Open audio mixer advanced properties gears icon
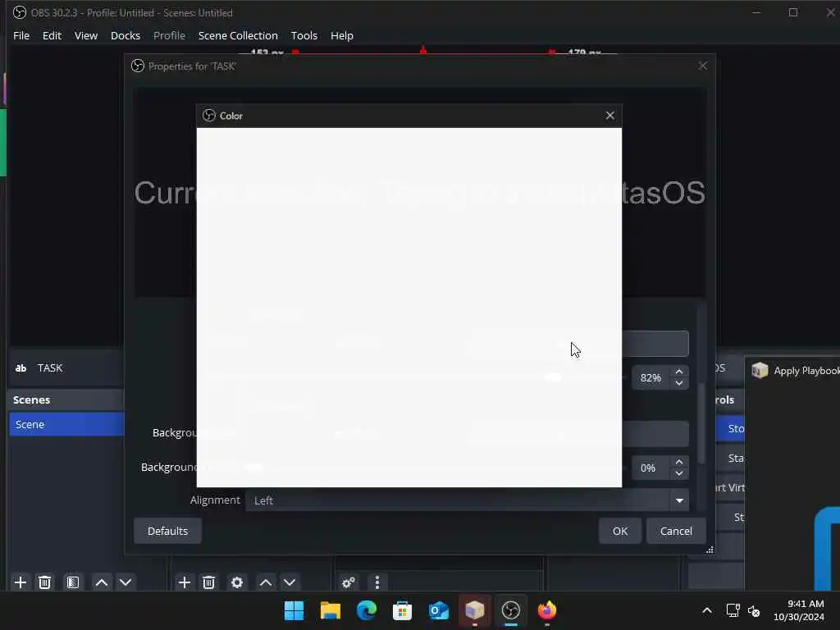 [x=349, y=582]
